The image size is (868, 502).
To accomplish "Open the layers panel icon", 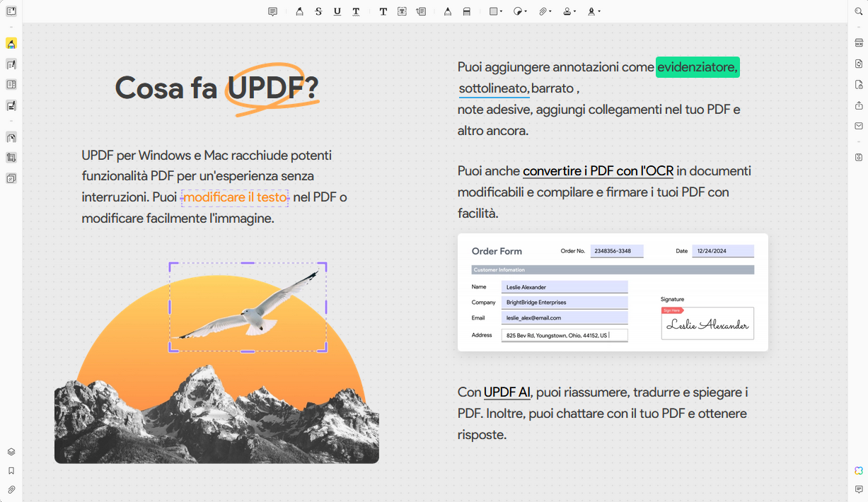I will (x=11, y=452).
